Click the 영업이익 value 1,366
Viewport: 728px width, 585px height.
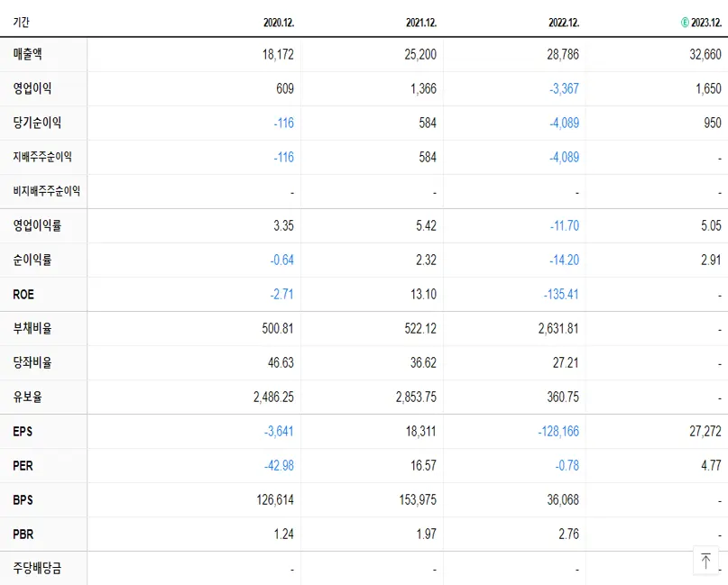423,88
